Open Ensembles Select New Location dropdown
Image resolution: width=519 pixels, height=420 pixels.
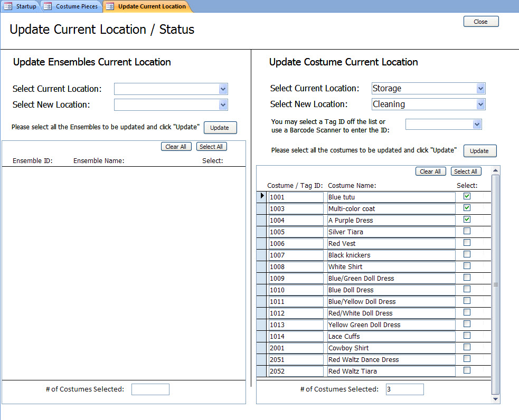(223, 105)
